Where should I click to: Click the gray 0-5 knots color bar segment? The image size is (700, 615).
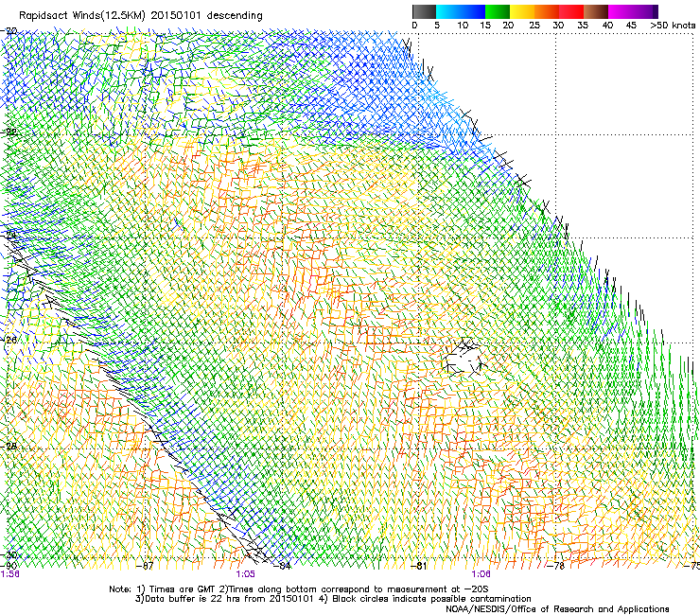coord(424,11)
